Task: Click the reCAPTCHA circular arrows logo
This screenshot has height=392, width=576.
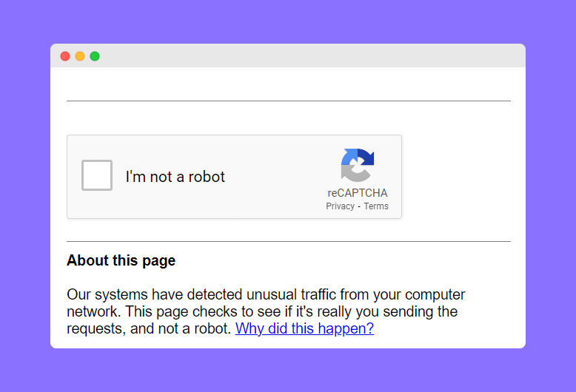Action: click(x=358, y=165)
